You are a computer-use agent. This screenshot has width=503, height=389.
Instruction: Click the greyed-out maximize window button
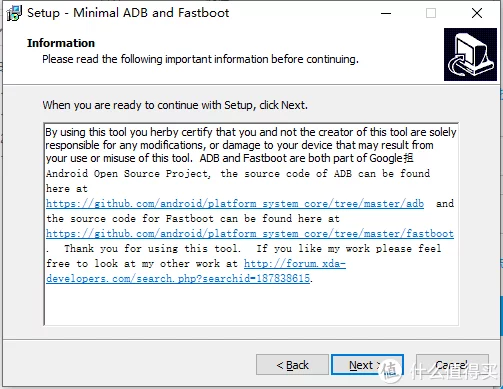point(431,13)
